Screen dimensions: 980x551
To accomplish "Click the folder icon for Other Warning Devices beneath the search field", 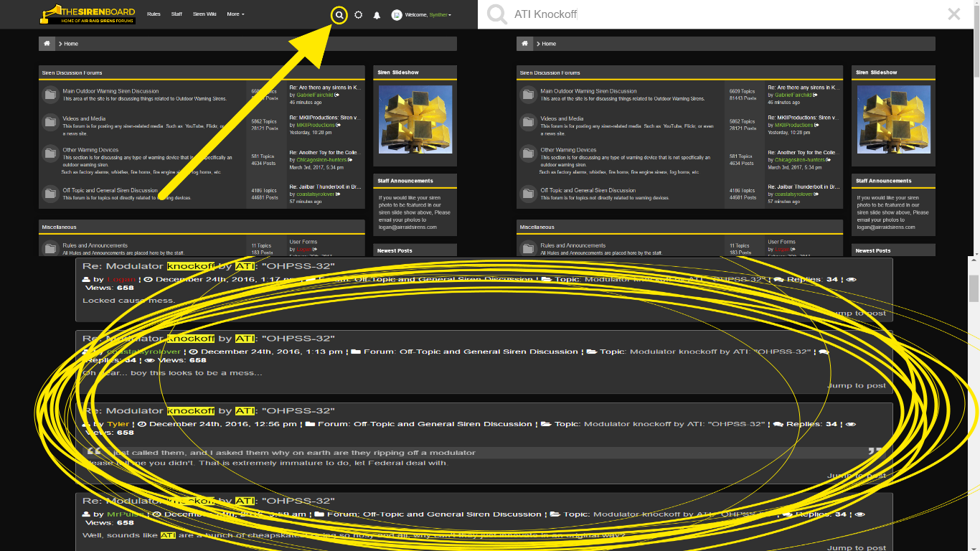I will click(x=528, y=154).
